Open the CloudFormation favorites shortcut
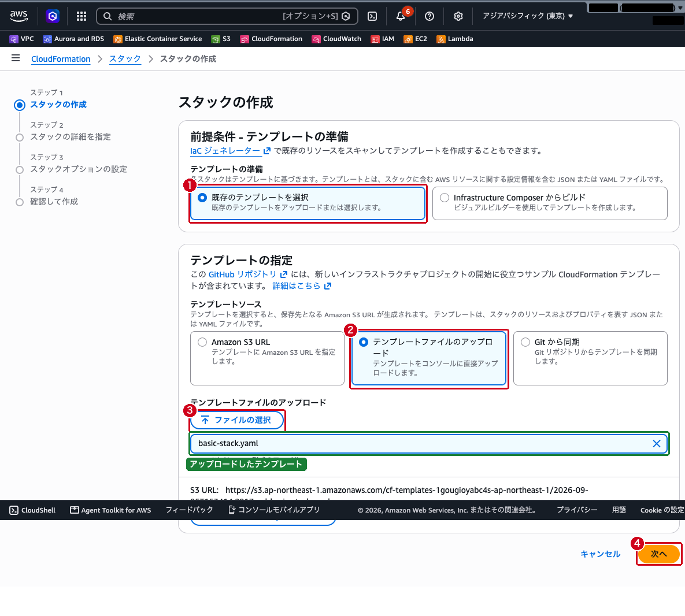Viewport: 685px width, 616px height. tap(271, 39)
